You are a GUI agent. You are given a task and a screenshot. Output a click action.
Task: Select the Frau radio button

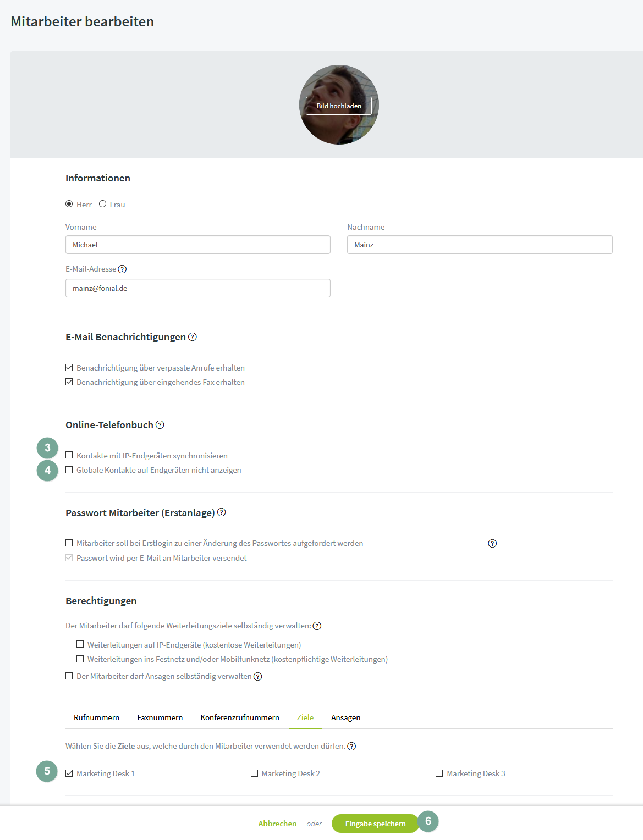coord(102,204)
